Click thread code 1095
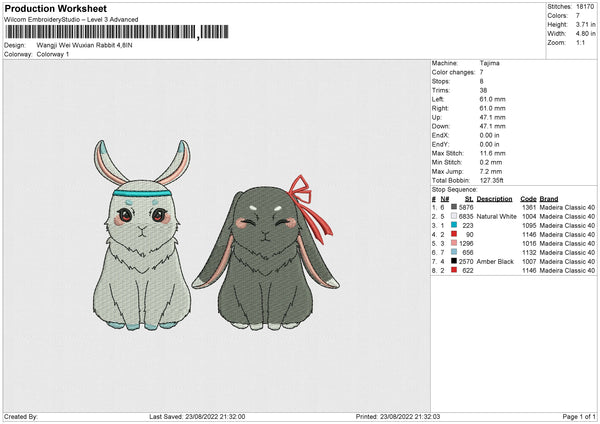The height and width of the screenshot is (424, 600). [x=529, y=225]
